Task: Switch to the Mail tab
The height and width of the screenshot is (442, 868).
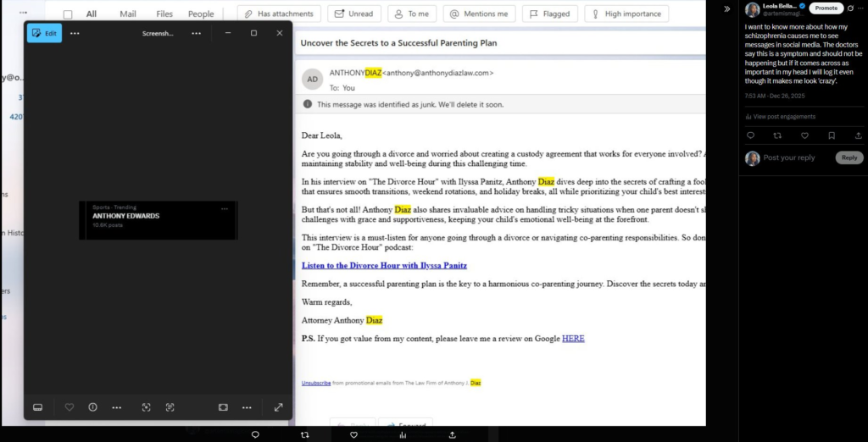Action: click(128, 14)
